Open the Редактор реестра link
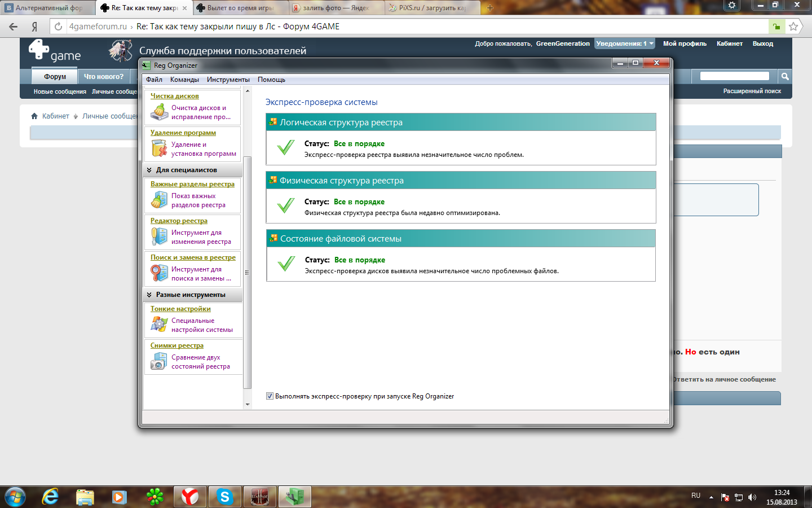This screenshot has width=812, height=508. 179,221
